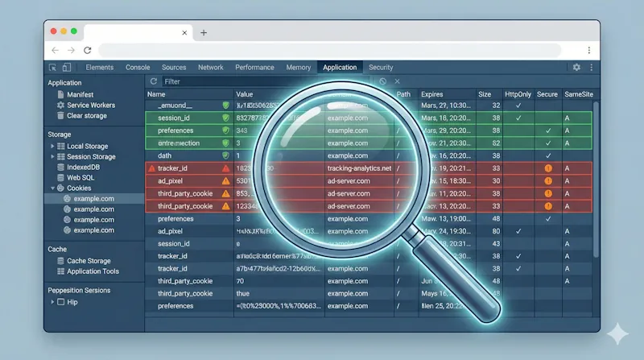Open DevTools three-dot menu
The height and width of the screenshot is (360, 644).
(592, 67)
